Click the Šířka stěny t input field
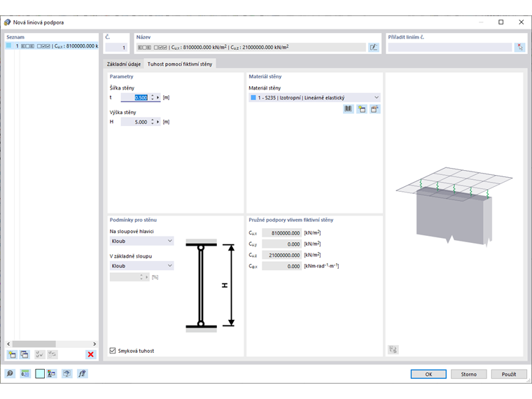 135,98
